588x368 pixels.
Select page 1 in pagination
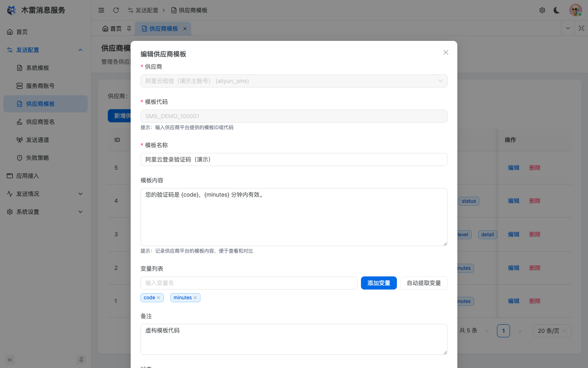503,331
